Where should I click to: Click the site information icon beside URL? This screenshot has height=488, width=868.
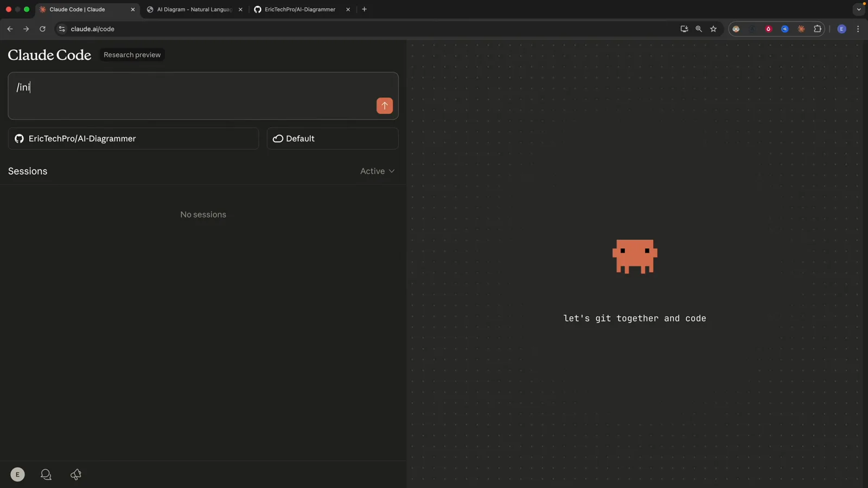coord(62,29)
